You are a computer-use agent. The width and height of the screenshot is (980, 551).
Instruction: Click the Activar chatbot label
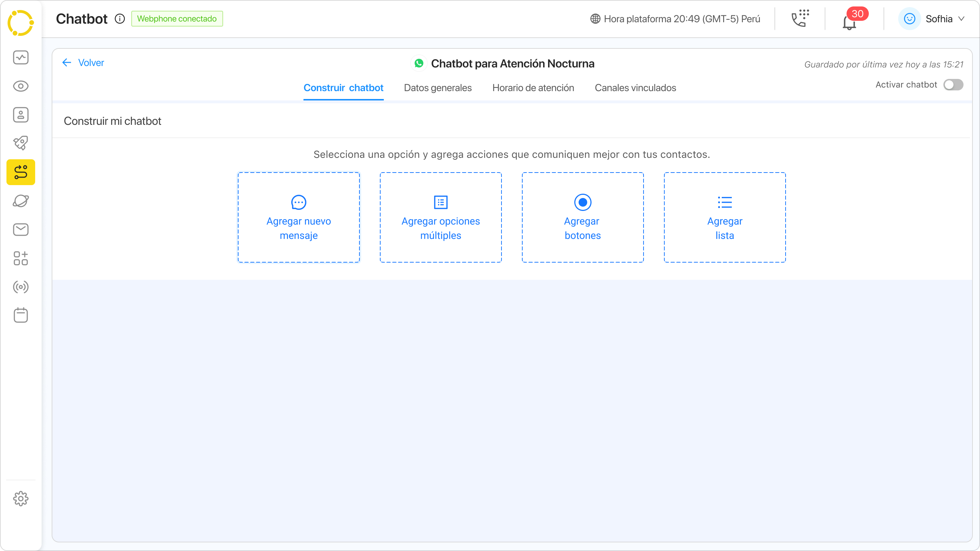(906, 84)
